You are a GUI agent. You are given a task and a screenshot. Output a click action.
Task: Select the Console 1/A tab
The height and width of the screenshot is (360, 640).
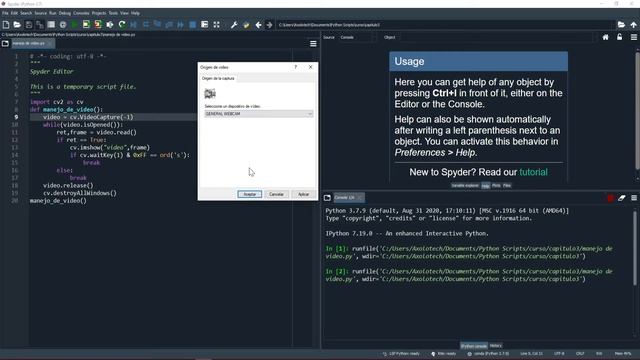[349, 198]
